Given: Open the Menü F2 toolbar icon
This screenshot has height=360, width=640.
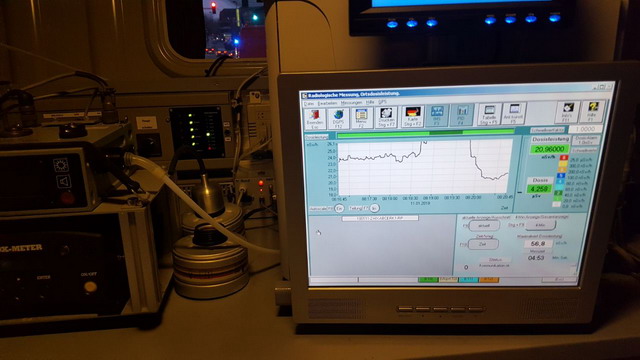Looking at the screenshot, I should coord(362,118).
